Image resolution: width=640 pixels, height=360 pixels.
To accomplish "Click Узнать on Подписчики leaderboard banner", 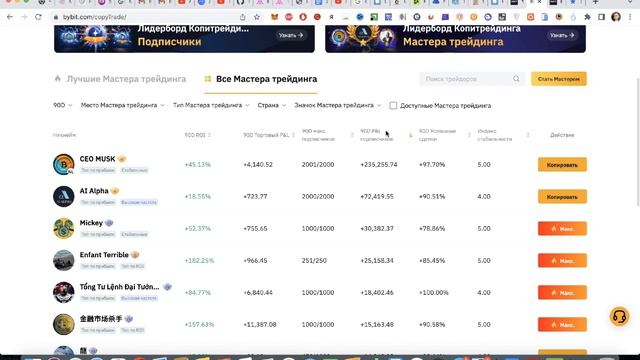I will tap(291, 36).
